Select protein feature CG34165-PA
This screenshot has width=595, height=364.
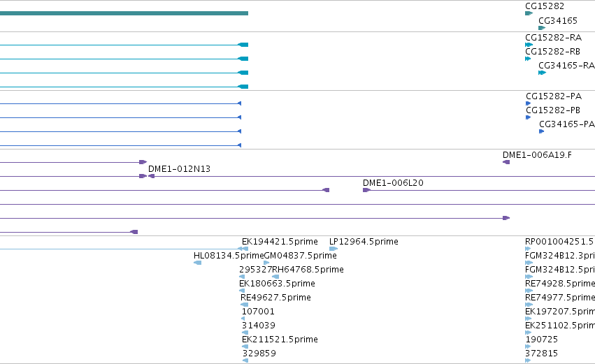pos(567,124)
